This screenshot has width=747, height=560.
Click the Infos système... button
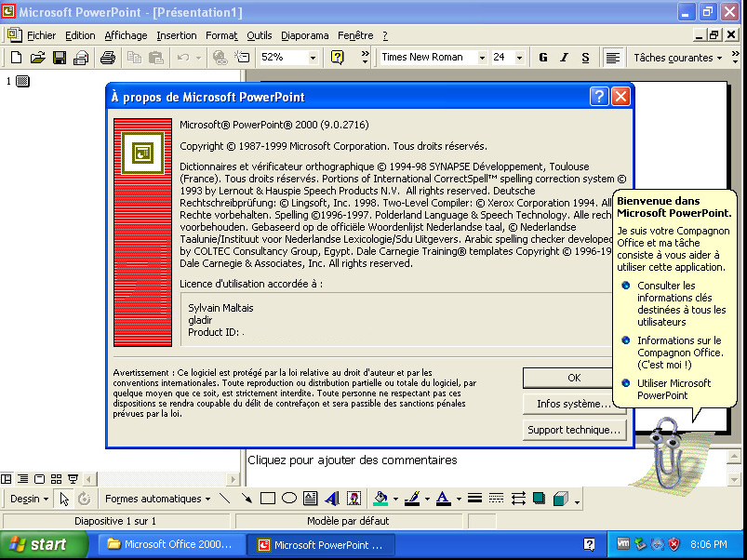574,404
